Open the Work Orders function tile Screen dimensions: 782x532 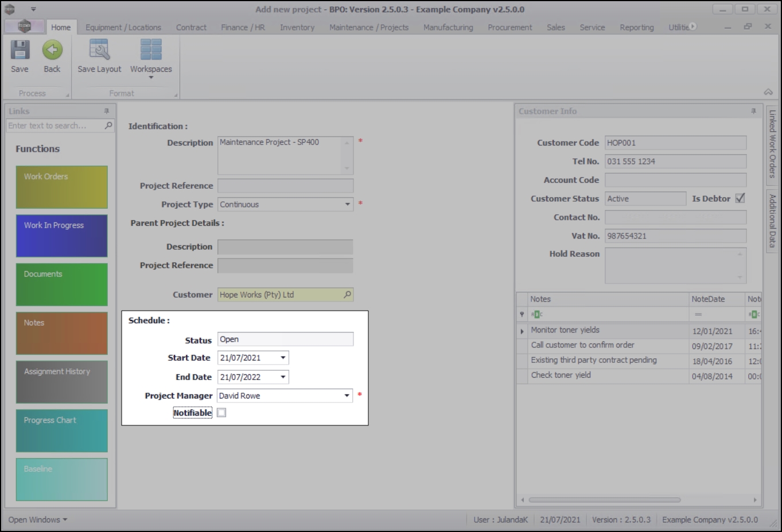click(61, 187)
